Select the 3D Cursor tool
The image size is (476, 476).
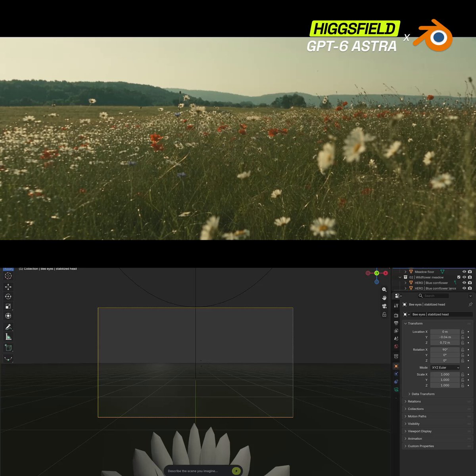click(8, 276)
